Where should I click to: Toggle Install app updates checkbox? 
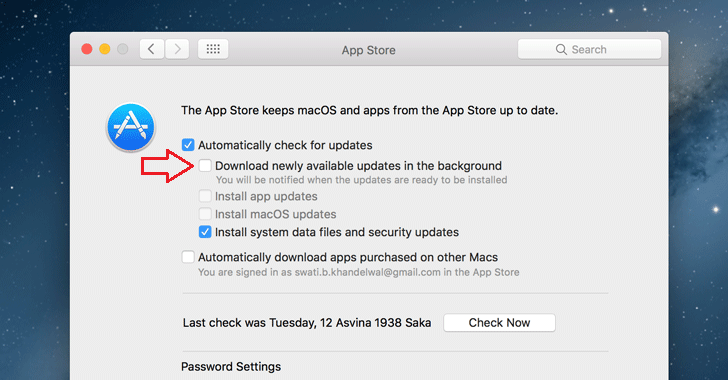[x=205, y=196]
